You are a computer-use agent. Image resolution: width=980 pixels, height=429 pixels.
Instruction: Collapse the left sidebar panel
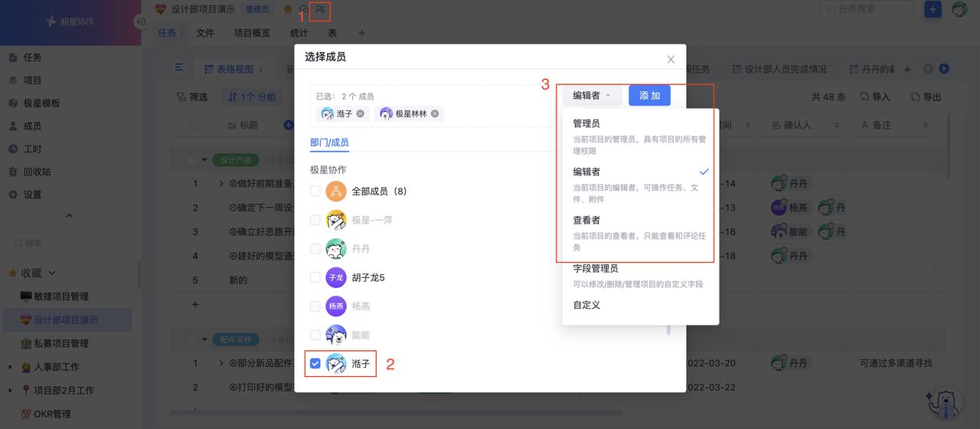coord(140,21)
